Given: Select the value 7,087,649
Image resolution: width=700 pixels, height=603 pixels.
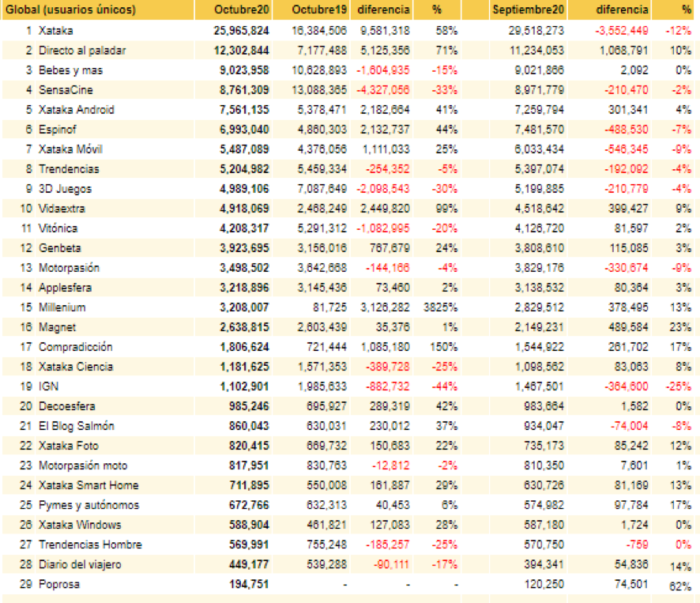Looking at the screenshot, I should point(322,189).
